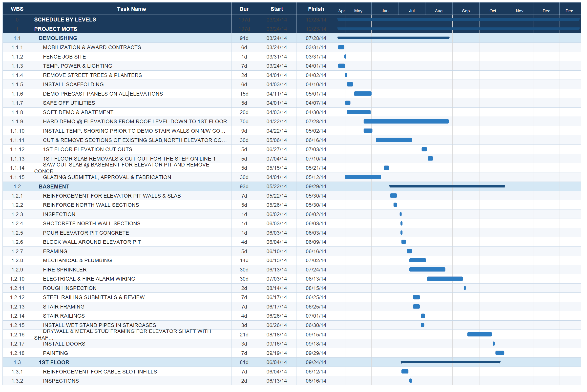The image size is (587, 392).
Task: Click the Task Name column header
Action: click(x=131, y=9)
